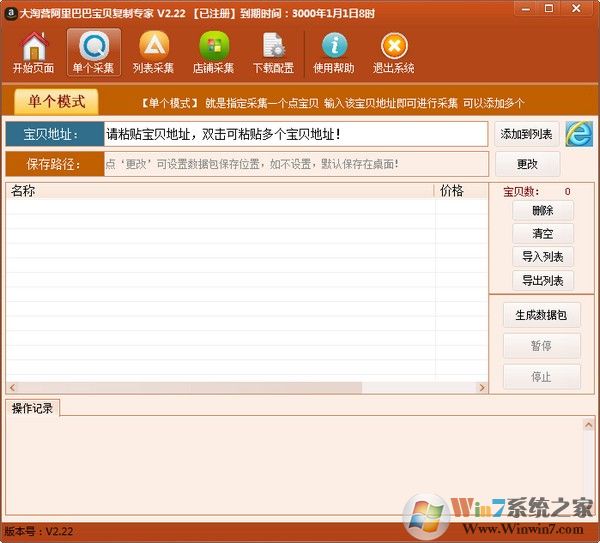Focus the 宝贝地址 input field
Image resolution: width=600 pixels, height=543 pixels.
(295, 134)
